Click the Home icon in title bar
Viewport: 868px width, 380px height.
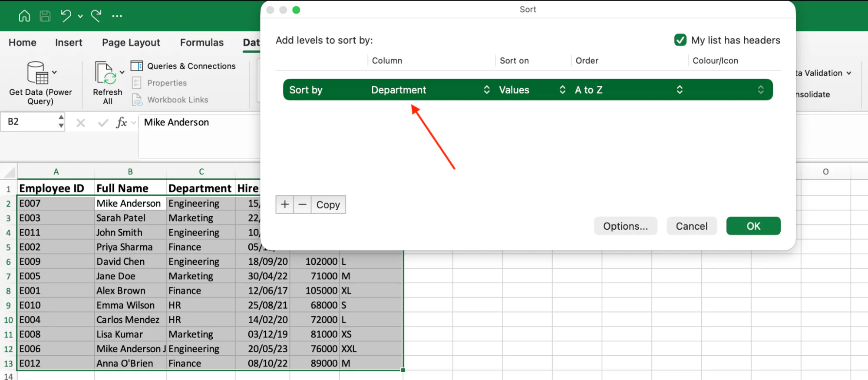25,16
